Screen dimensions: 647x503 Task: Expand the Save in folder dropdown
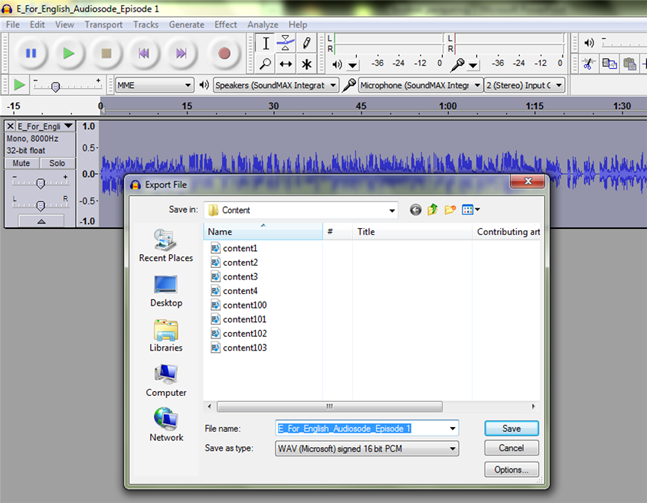coord(392,210)
